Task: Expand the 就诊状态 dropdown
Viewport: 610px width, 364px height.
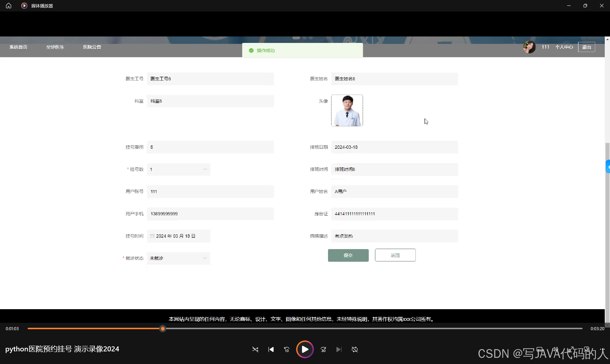Action: click(179, 258)
